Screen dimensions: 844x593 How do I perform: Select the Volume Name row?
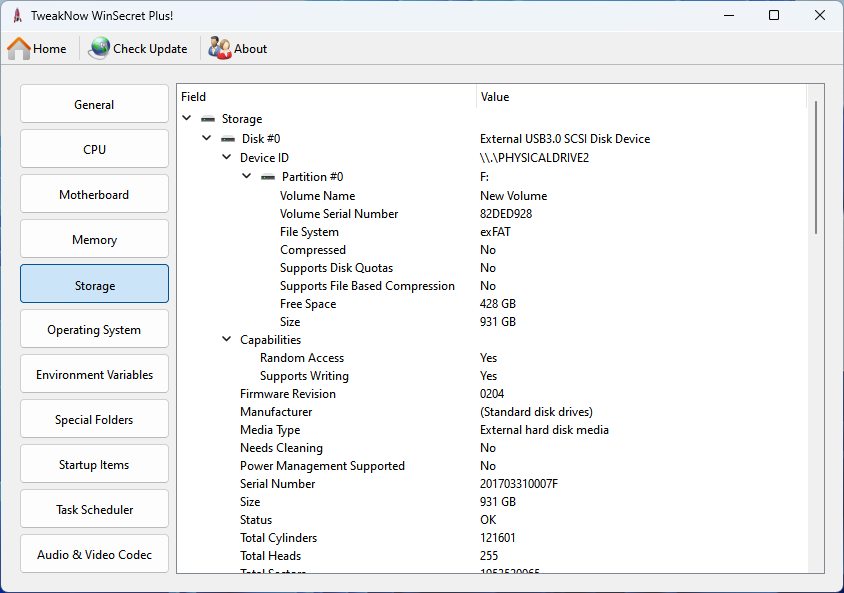(492, 196)
